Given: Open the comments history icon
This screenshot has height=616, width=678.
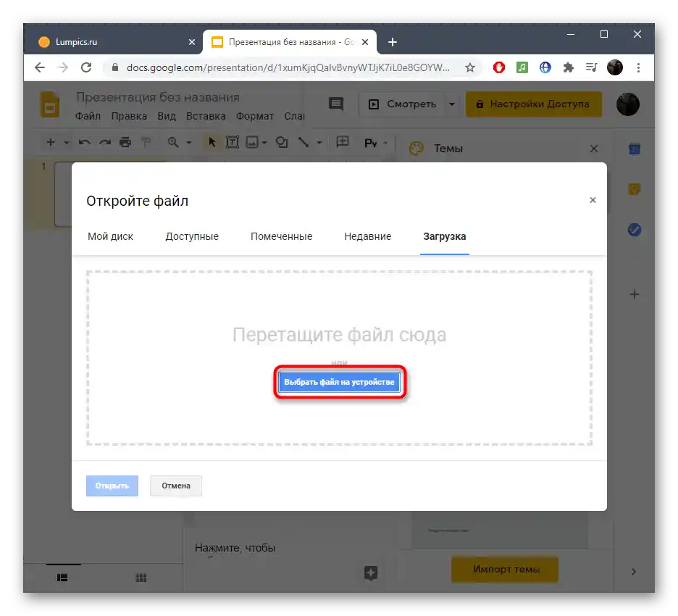Looking at the screenshot, I should 336,104.
